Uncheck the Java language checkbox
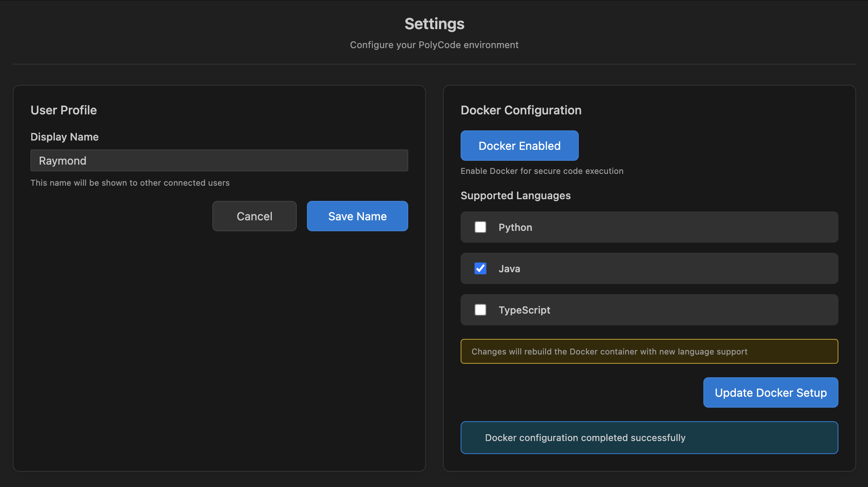The image size is (868, 487). [480, 268]
